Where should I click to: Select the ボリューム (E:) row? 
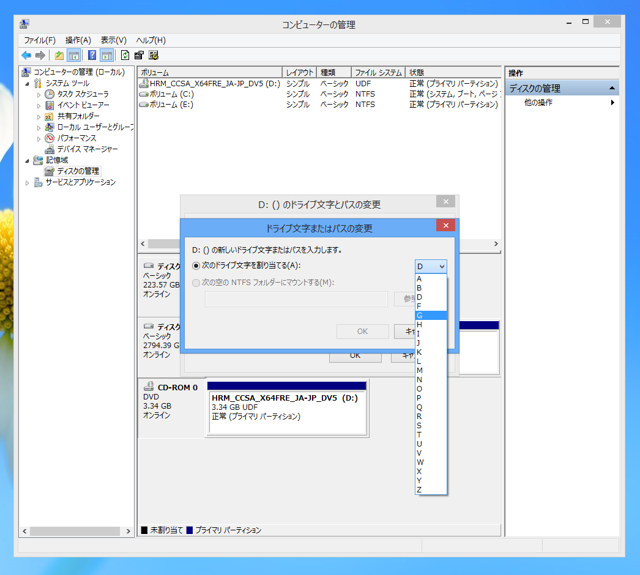pos(319,104)
